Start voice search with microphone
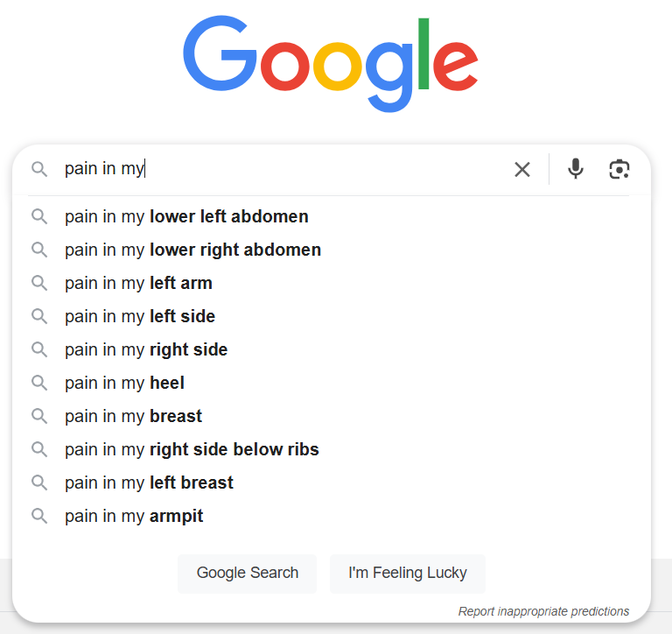The width and height of the screenshot is (672, 634). [575, 169]
